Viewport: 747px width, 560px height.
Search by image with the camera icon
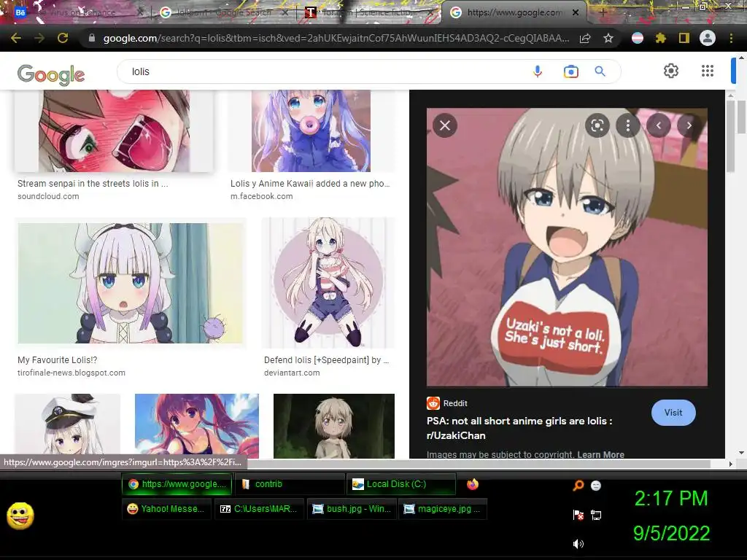570,71
